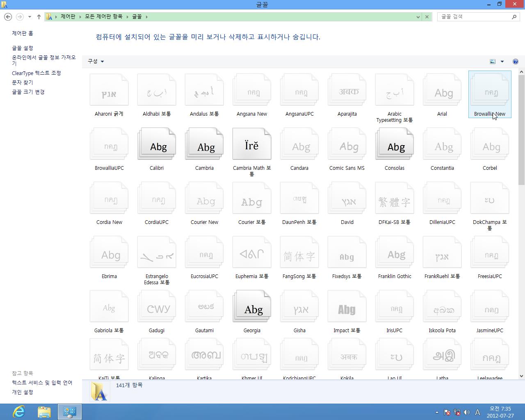Select the Arabic Typesetting font icon
This screenshot has width=525, height=420.
coord(395,90)
